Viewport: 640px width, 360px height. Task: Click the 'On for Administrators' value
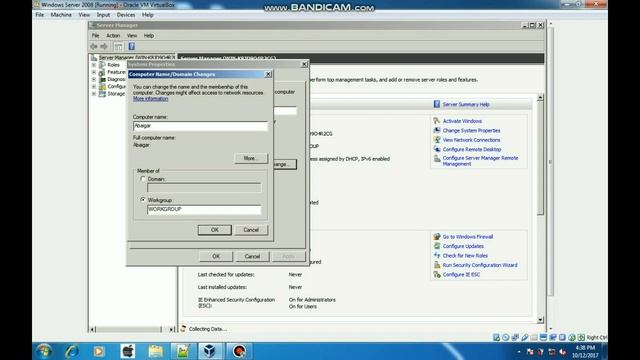pos(312,300)
